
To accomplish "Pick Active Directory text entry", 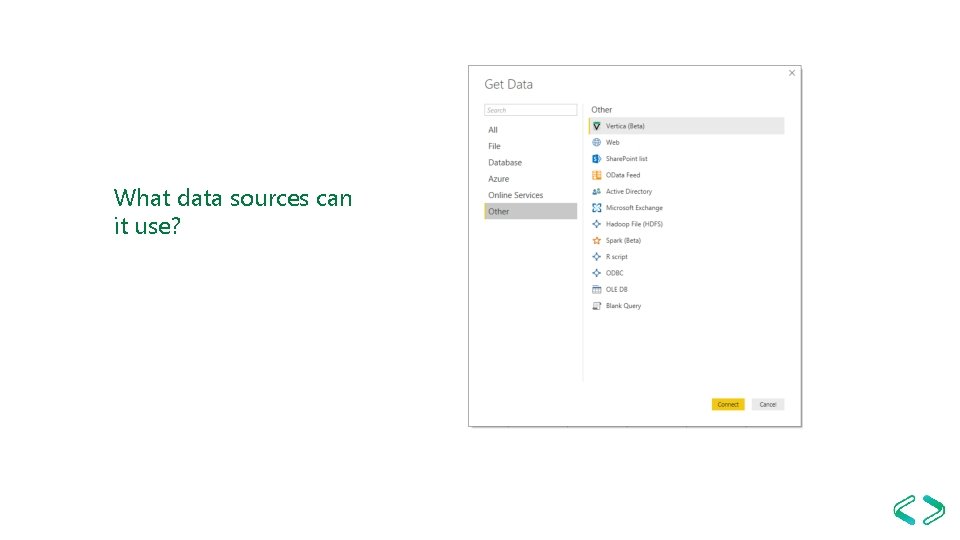I will [629, 192].
